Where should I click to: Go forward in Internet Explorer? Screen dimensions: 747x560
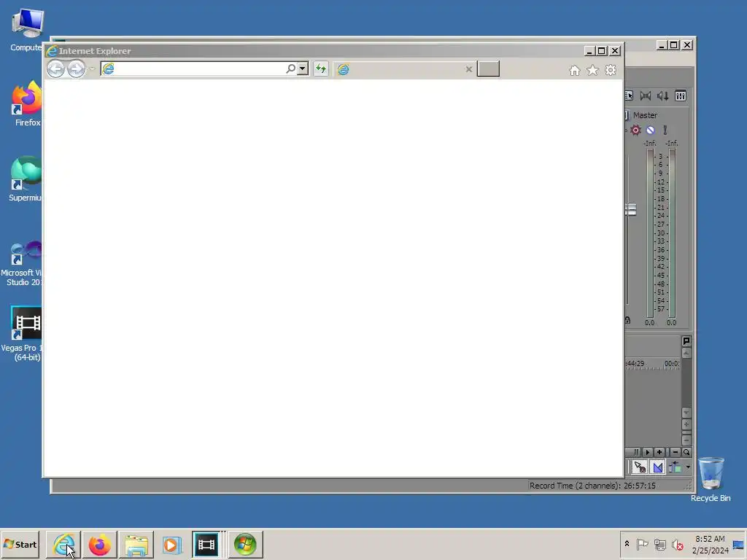pyautogui.click(x=76, y=69)
